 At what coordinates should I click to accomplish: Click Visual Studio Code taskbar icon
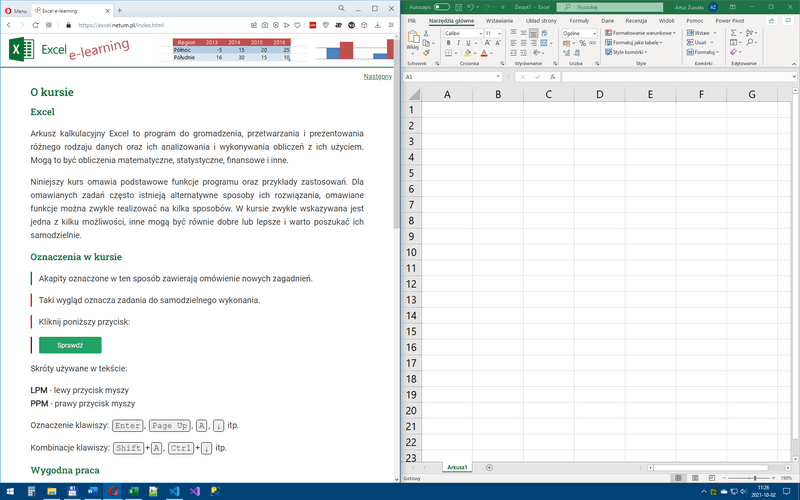(x=174, y=491)
